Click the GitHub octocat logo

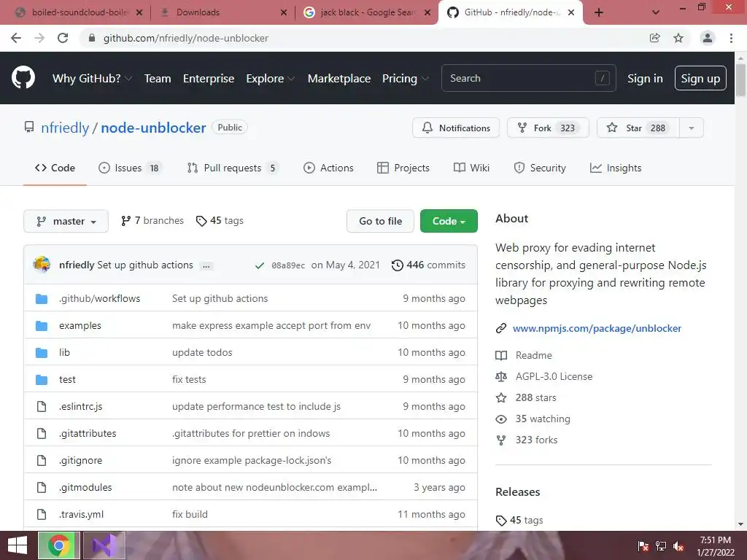point(23,77)
